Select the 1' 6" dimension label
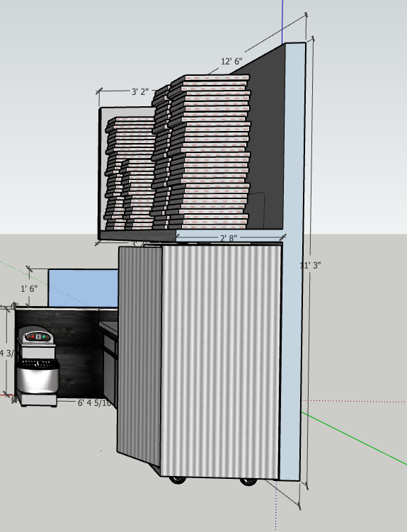Screen dimensions: 407x532 click(x=29, y=289)
